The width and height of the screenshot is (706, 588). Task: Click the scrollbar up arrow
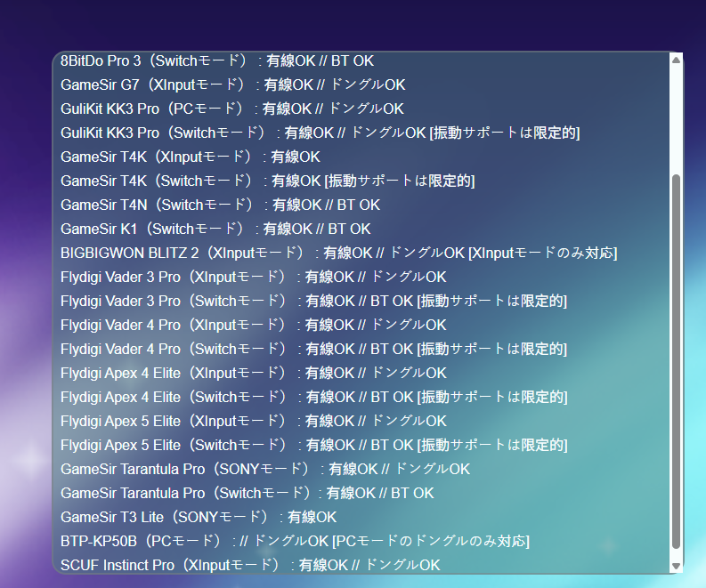coord(676,60)
